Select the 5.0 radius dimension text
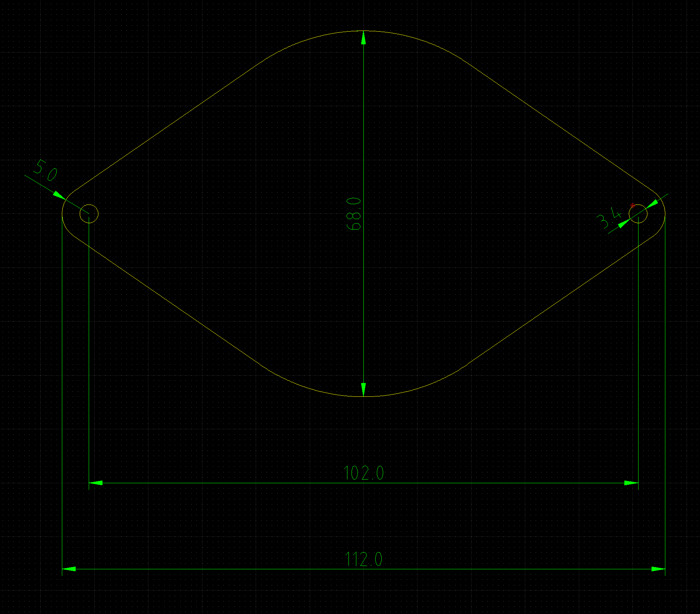The width and height of the screenshot is (700, 614). [45, 170]
